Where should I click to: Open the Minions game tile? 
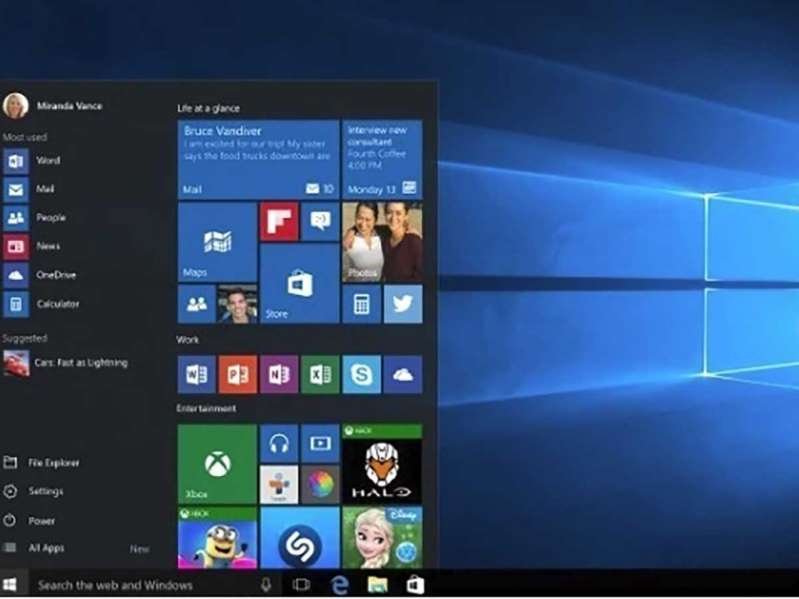(217, 537)
